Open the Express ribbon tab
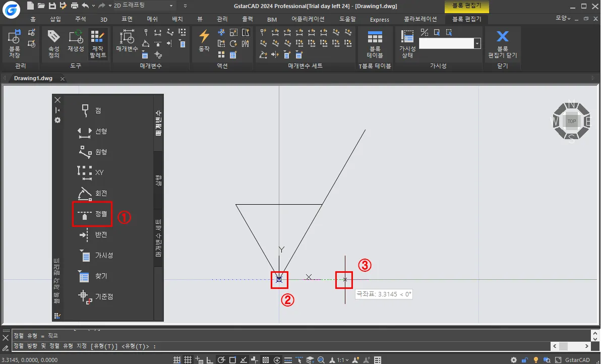601x364 pixels. coord(380,19)
